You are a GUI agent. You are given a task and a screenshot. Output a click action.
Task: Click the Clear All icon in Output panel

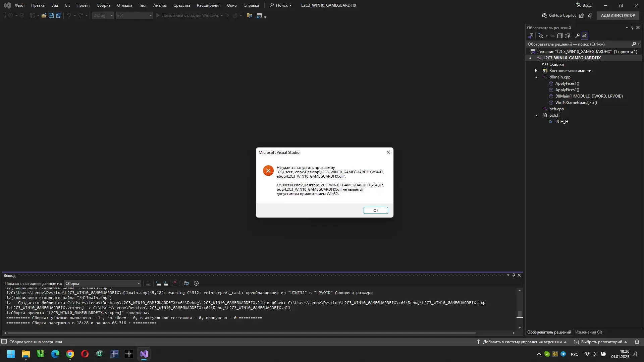coord(176,284)
